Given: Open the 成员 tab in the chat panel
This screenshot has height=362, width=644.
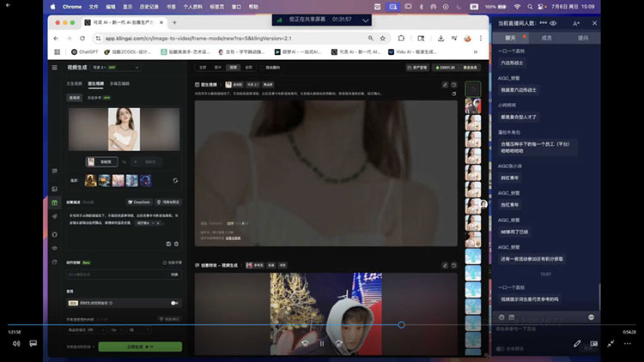Looking at the screenshot, I should pos(546,38).
